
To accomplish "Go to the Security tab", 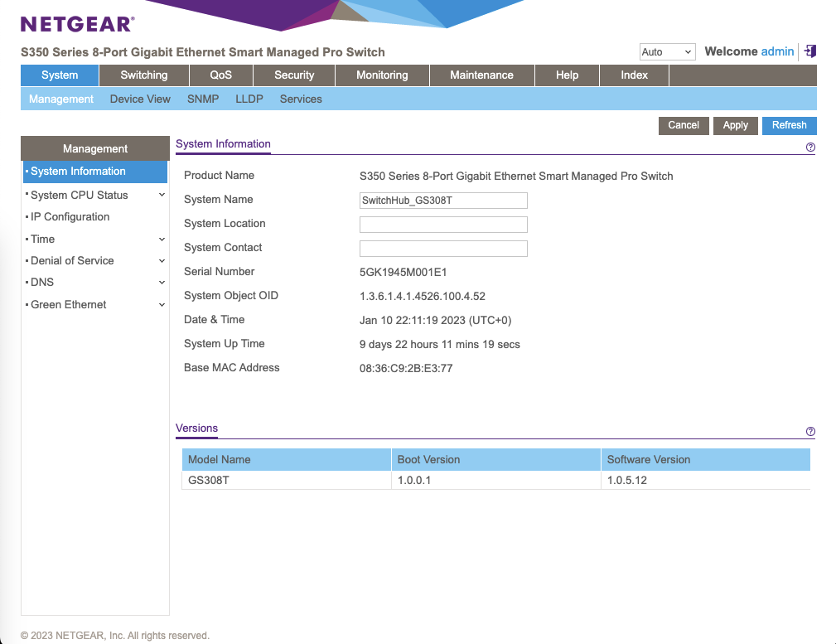I will [x=294, y=75].
